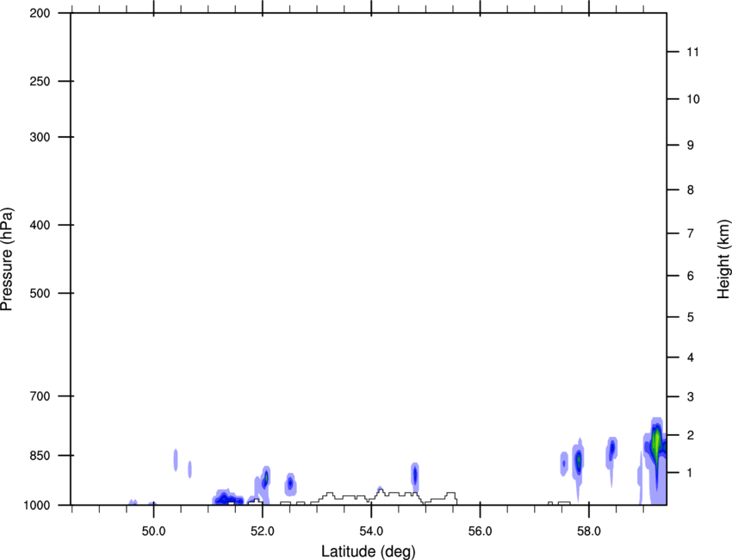Click the 5 km height label
This screenshot has height=560, width=732.
click(x=691, y=317)
